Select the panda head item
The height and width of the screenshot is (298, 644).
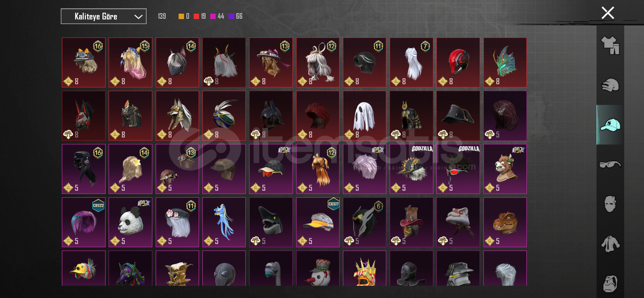(x=130, y=222)
